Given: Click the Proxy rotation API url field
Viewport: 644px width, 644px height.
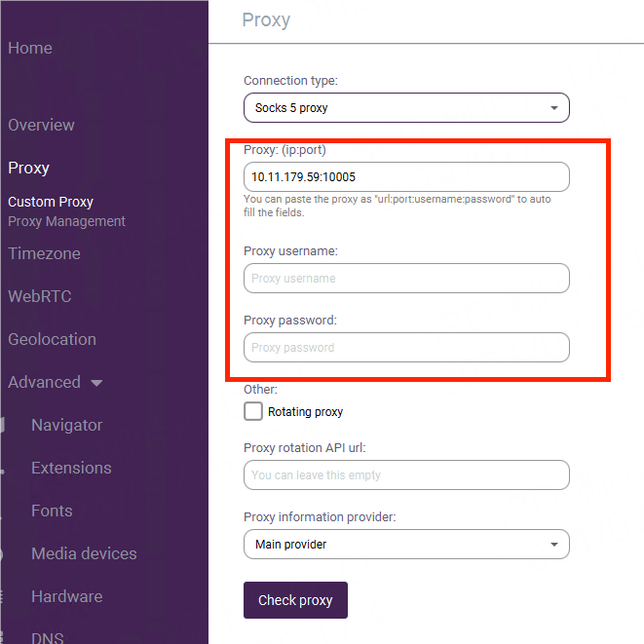Looking at the screenshot, I should 405,475.
